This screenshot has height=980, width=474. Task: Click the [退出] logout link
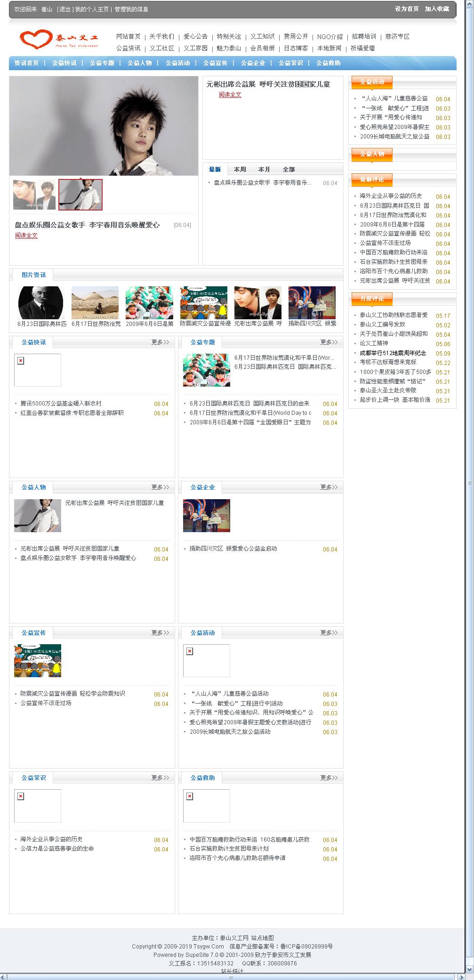pos(65,9)
